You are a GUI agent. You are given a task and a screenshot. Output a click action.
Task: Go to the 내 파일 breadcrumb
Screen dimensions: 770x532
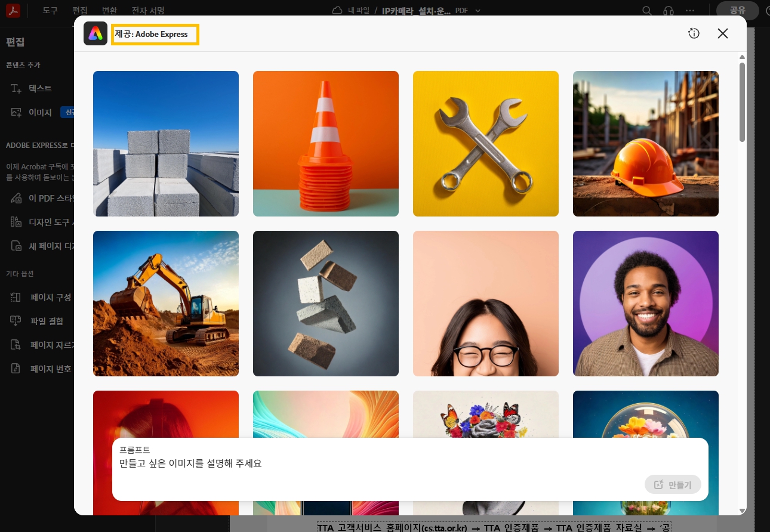pyautogui.click(x=359, y=10)
